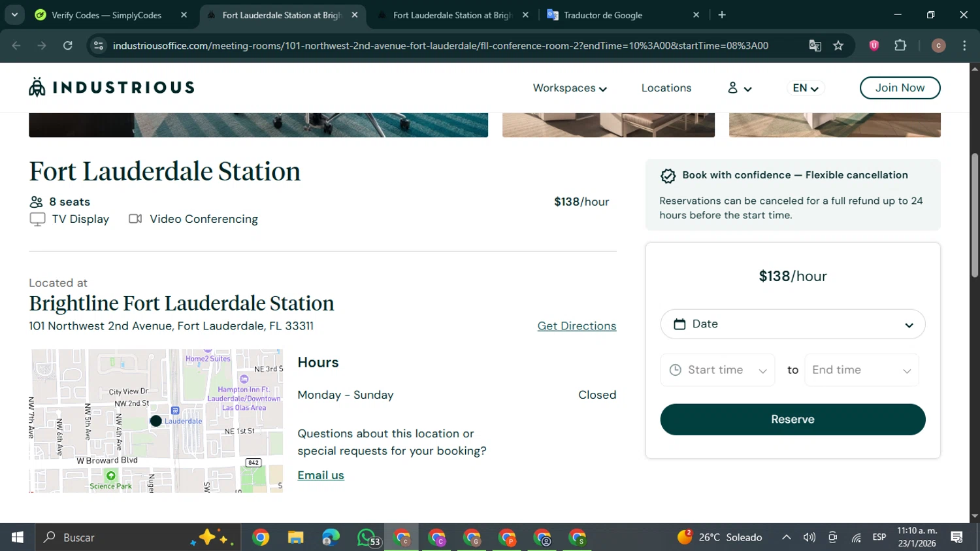Click the Get Directions link
This screenshot has height=551, width=980.
coord(577,326)
